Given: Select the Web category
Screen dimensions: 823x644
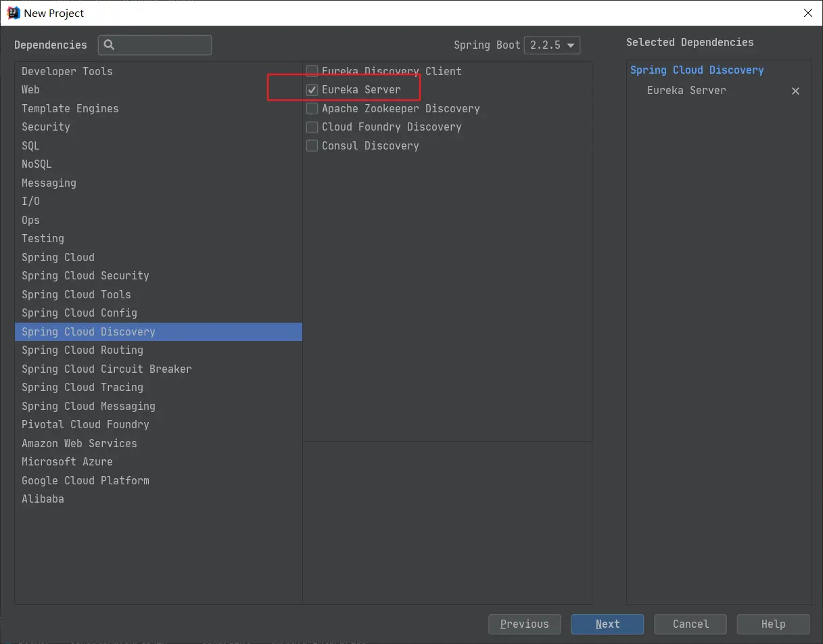Looking at the screenshot, I should (x=158, y=90).
